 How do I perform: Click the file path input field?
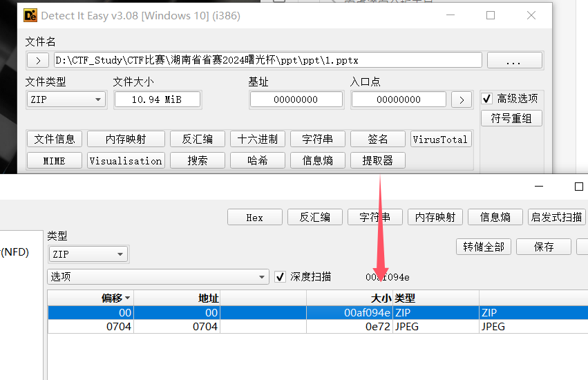[x=268, y=60]
